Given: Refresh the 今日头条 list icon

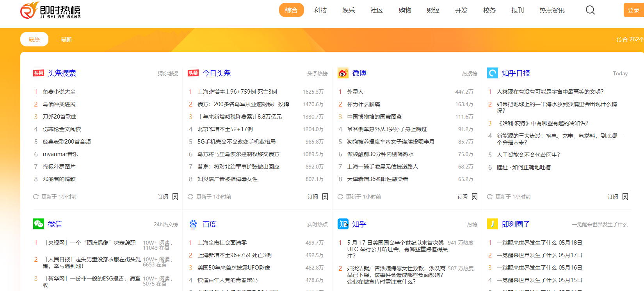Looking at the screenshot, I should pos(190,197).
